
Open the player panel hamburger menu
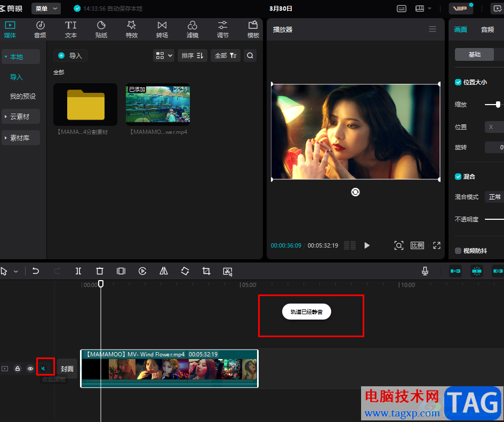point(433,29)
